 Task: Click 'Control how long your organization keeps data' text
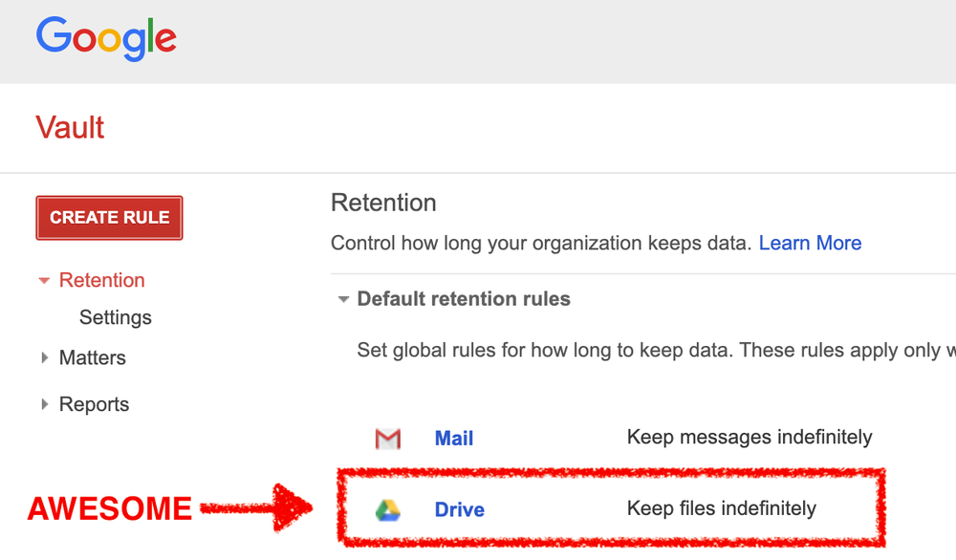click(x=541, y=243)
